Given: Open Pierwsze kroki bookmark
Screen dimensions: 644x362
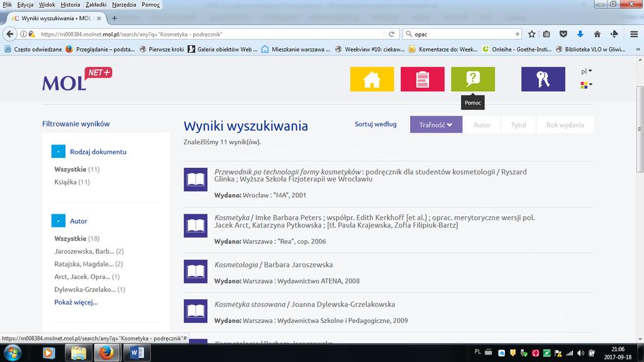Looking at the screenshot, I should pyautogui.click(x=162, y=49).
